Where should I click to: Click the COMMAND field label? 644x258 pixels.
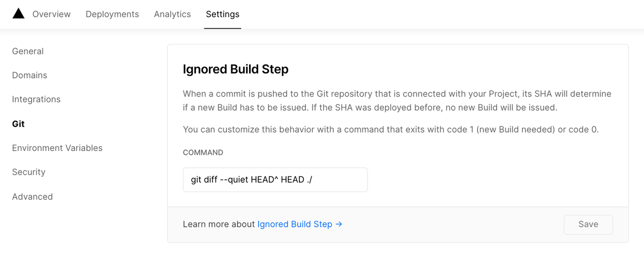point(203,153)
